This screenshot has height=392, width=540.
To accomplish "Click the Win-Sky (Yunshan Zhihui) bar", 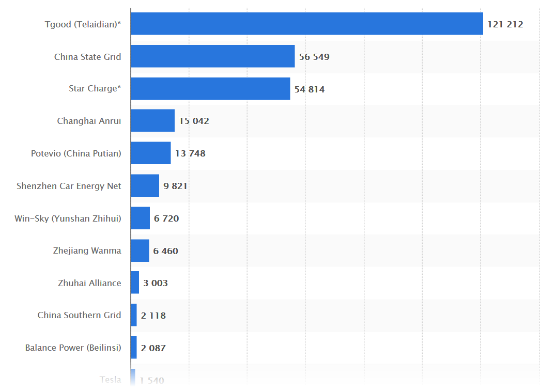I will tap(140, 218).
